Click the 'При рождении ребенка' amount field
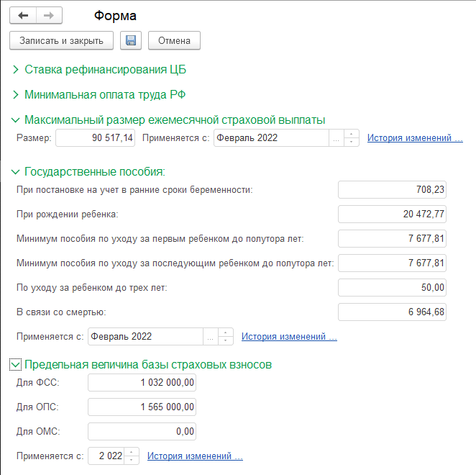Screen dimensions: 476x475 coord(392,214)
